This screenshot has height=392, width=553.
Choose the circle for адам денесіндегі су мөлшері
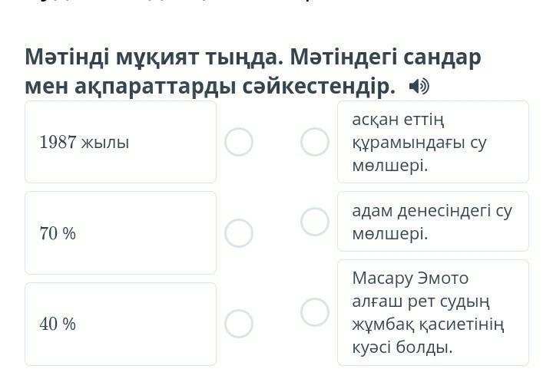(x=314, y=222)
